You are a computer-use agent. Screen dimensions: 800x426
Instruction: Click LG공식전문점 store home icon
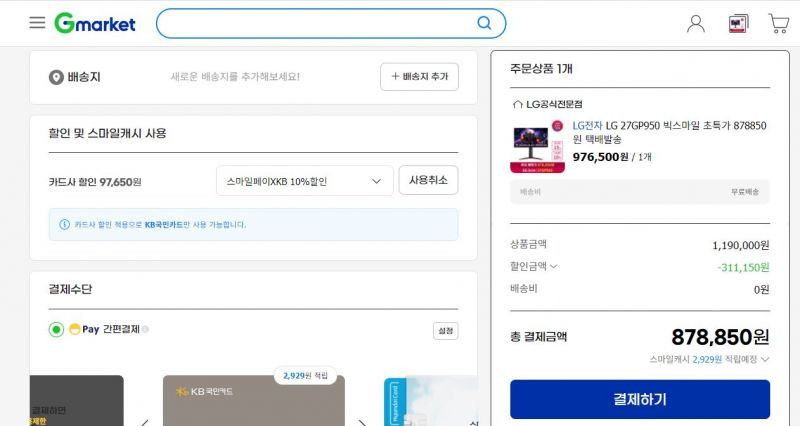coord(517,105)
